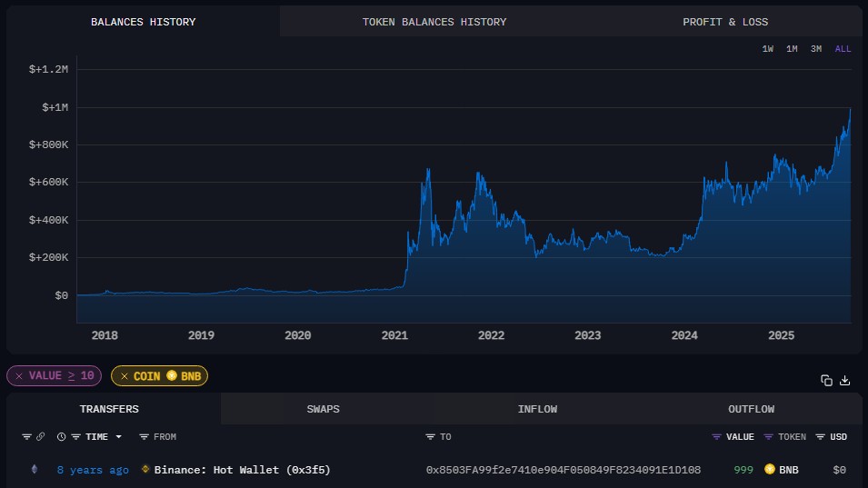
Task: Open the FROM column filter
Action: 144,436
